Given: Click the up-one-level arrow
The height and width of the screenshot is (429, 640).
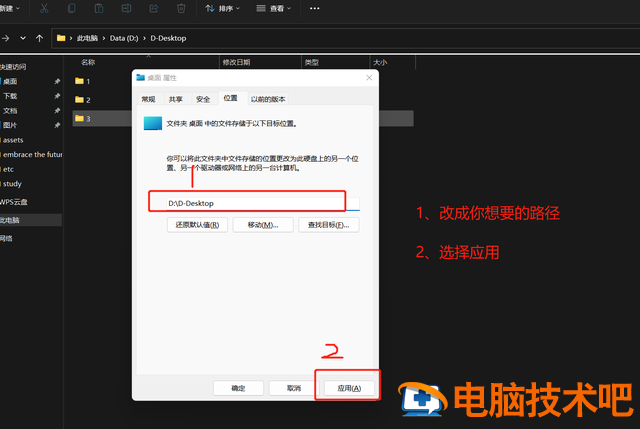Looking at the screenshot, I should coord(39,38).
